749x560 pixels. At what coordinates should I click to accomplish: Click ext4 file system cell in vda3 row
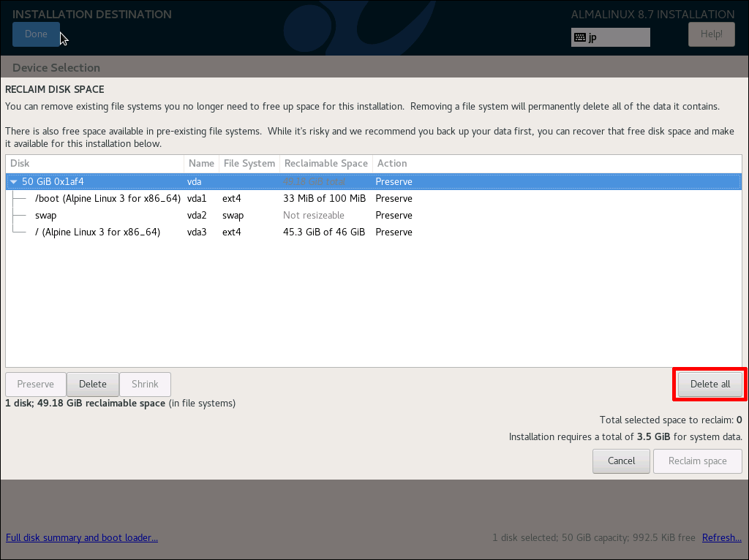click(x=232, y=232)
